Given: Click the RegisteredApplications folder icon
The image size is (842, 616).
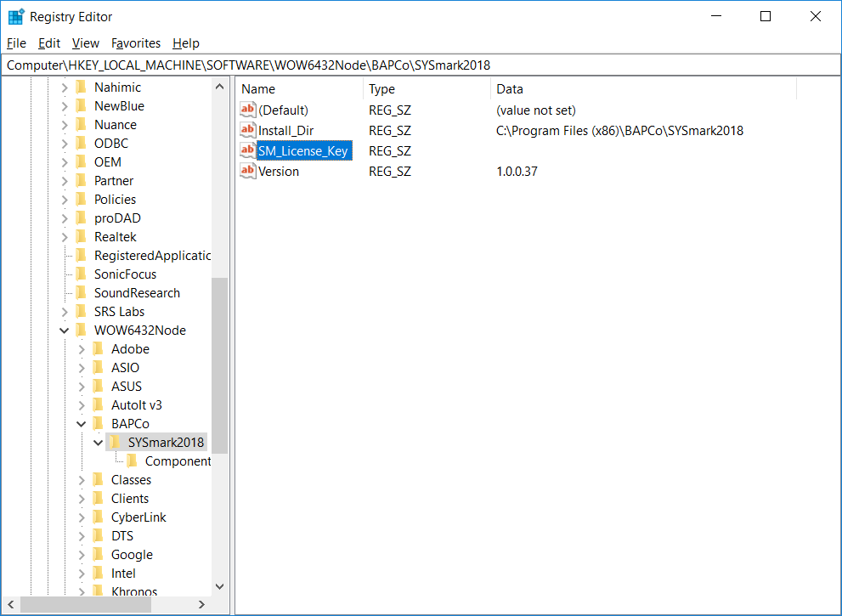Looking at the screenshot, I should point(81,256).
